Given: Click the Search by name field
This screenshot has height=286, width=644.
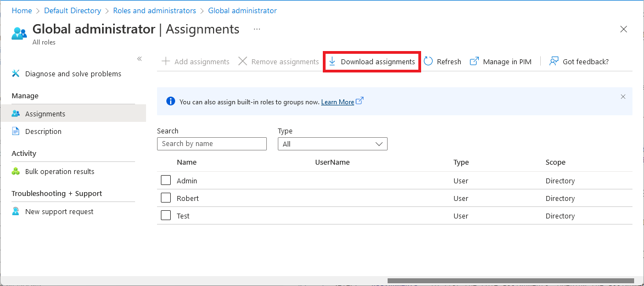Looking at the screenshot, I should click(x=212, y=144).
